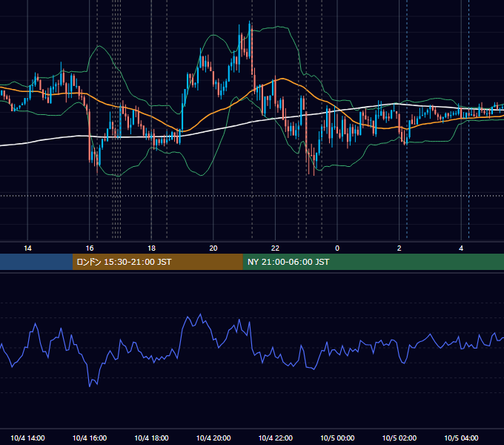
Task: Click the blue session bar before ロンドン
Action: click(x=36, y=262)
